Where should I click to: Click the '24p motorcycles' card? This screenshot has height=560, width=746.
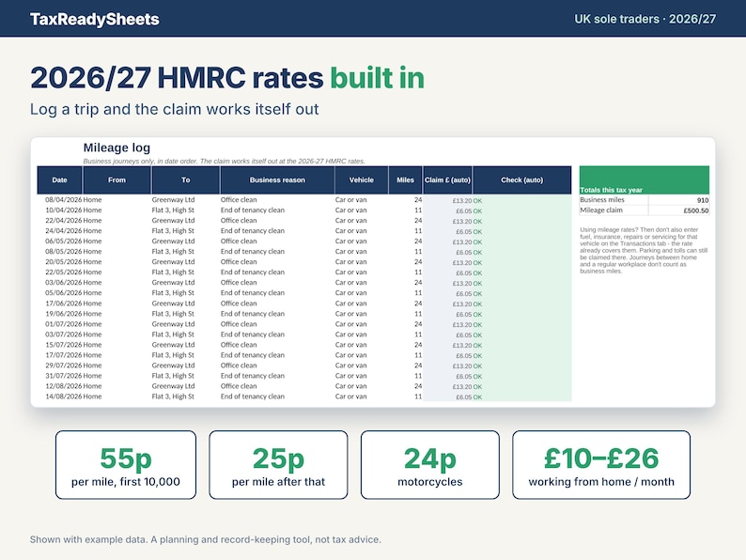(x=430, y=465)
